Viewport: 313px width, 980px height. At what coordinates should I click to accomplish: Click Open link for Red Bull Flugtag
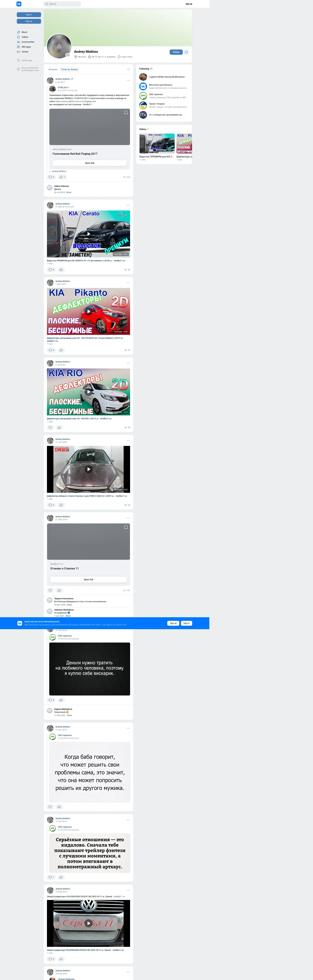click(90, 163)
